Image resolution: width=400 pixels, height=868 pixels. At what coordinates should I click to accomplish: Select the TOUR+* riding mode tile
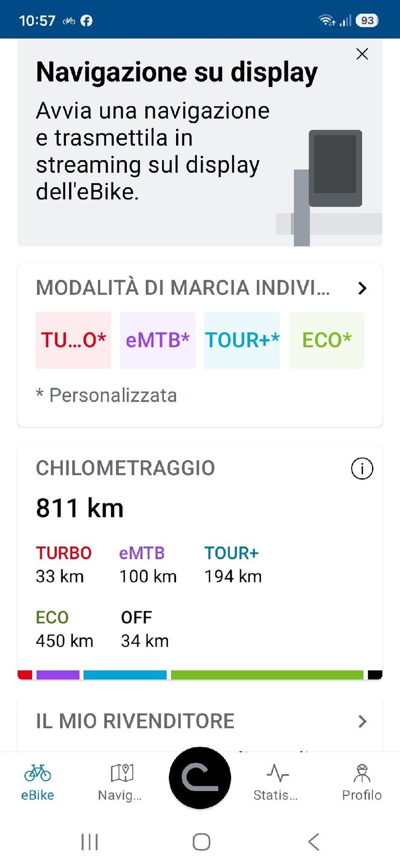click(242, 341)
